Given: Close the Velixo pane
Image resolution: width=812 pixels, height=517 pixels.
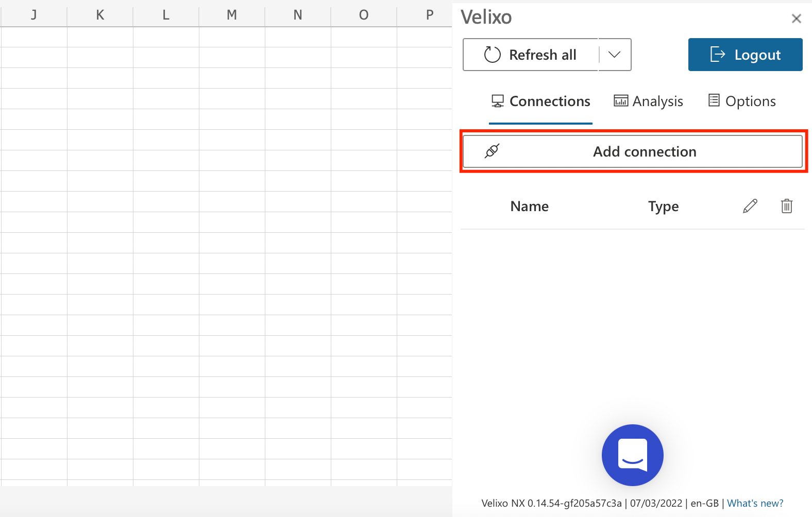Looking at the screenshot, I should coord(797,19).
